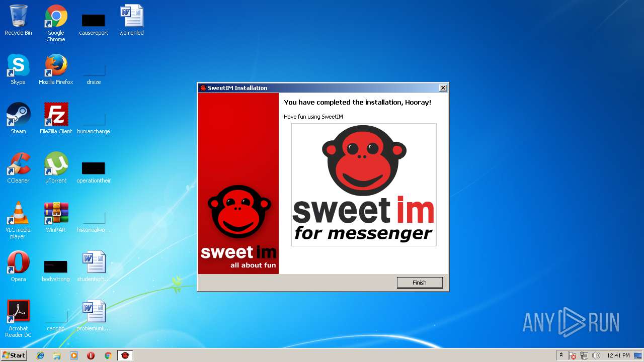644x362 pixels.
Task: Select the studentsph... Word document
Action: (94, 266)
